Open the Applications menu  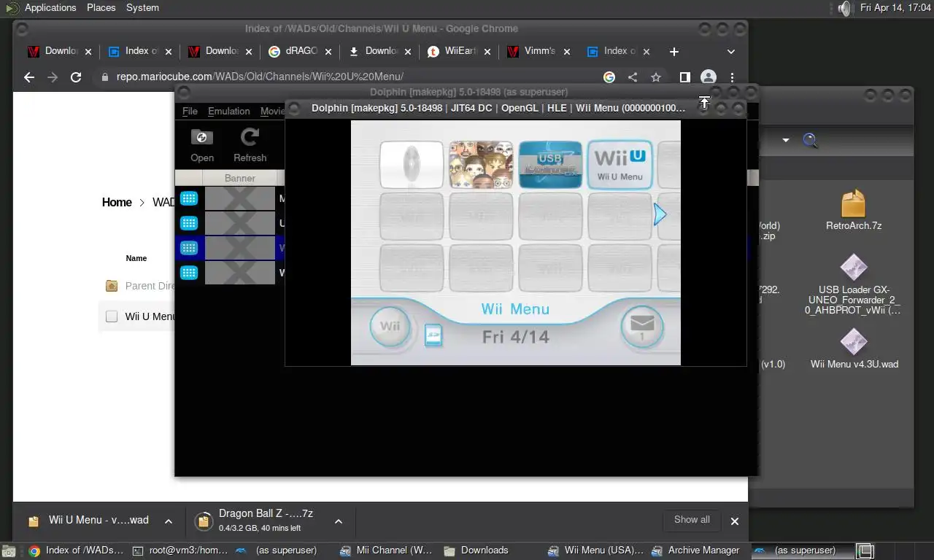point(50,7)
